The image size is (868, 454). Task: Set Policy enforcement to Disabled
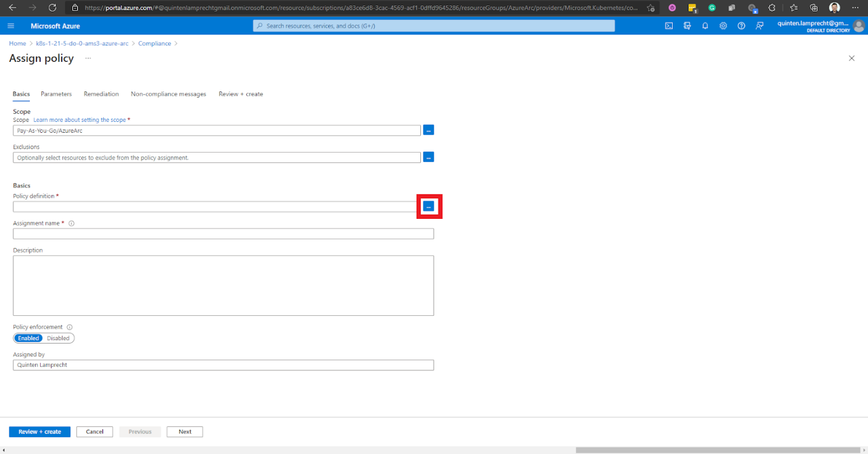(58, 338)
